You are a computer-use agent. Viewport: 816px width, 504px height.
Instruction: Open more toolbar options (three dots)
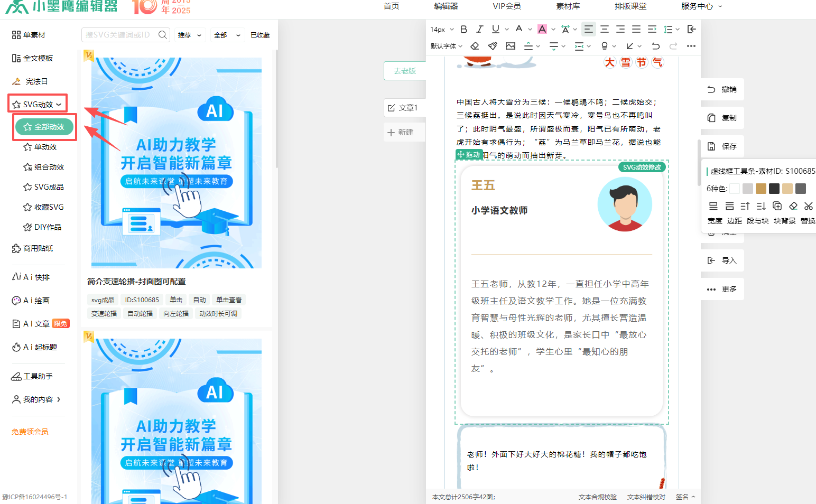[691, 46]
